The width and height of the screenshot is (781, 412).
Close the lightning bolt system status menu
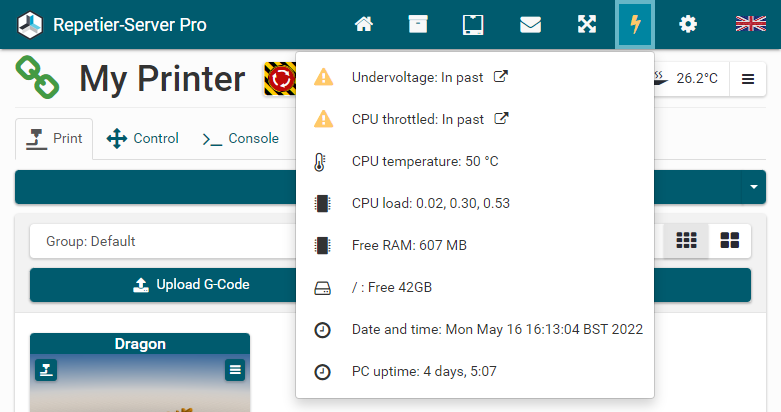click(x=634, y=24)
